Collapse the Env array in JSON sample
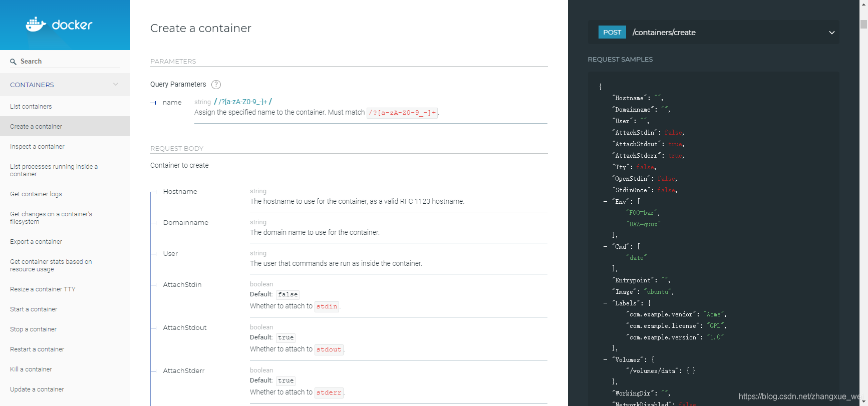Screen dimensions: 868x406 pos(606,201)
